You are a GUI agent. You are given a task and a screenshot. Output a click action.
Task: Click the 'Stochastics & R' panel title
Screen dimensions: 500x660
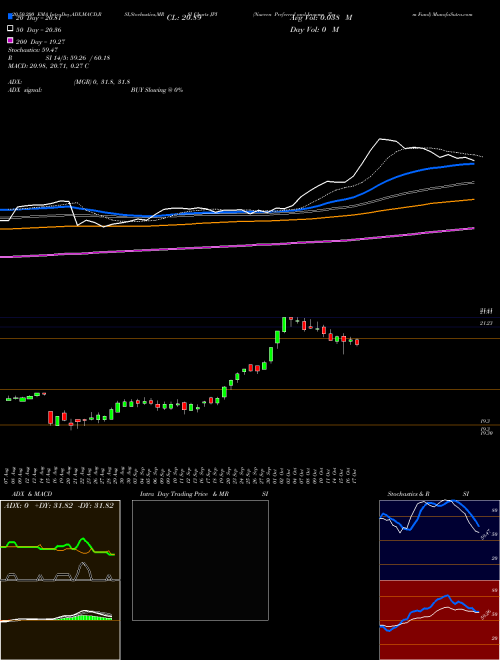tap(408, 494)
